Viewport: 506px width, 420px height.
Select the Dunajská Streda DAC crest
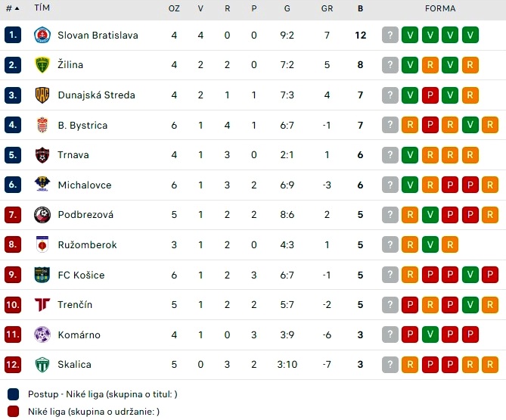click(x=42, y=95)
